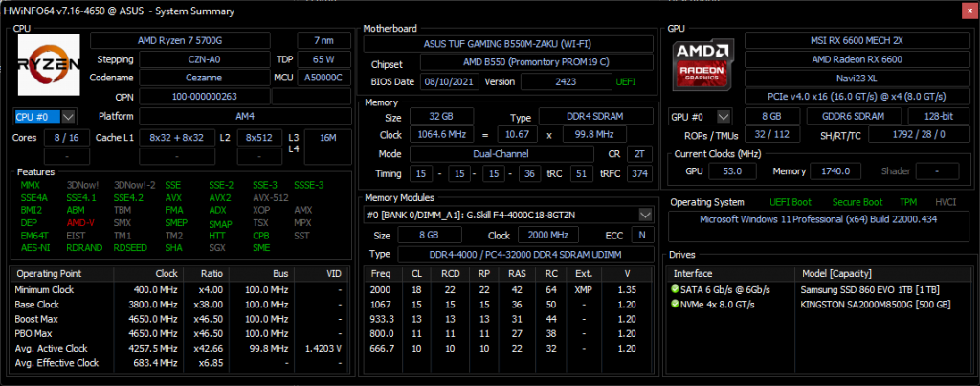Select the Avg. Effective Clock row
The height and width of the screenshot is (386, 980).
point(179,363)
